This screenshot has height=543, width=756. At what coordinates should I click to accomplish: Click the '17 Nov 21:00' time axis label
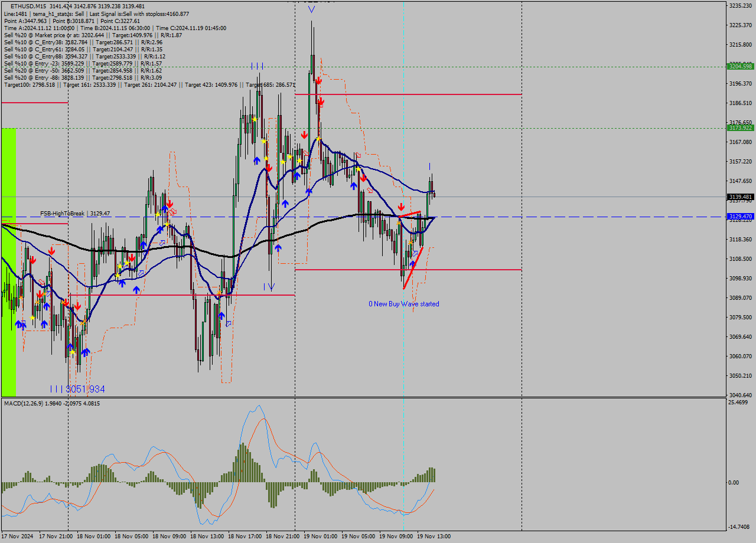click(56, 537)
